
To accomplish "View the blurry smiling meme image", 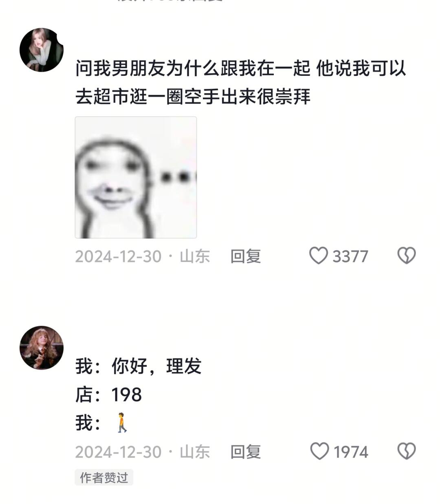I will pyautogui.click(x=136, y=177).
